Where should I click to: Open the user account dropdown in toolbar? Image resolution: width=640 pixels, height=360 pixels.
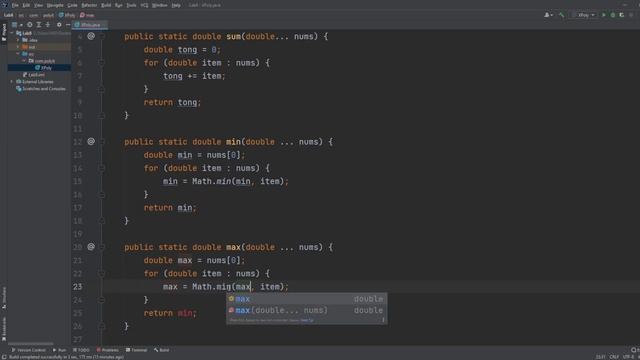[x=548, y=15]
